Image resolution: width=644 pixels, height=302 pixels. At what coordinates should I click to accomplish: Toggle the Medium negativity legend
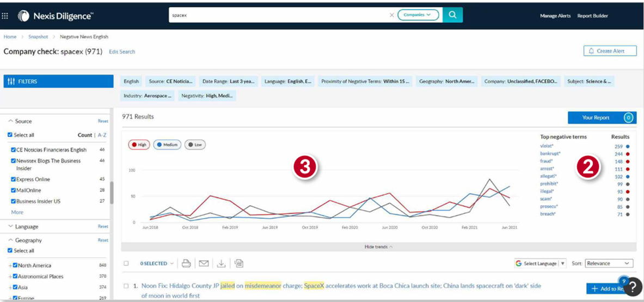pos(167,145)
